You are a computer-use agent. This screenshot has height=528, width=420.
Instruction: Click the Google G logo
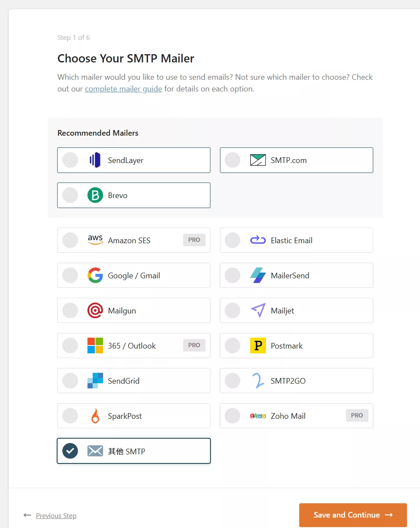tap(95, 275)
